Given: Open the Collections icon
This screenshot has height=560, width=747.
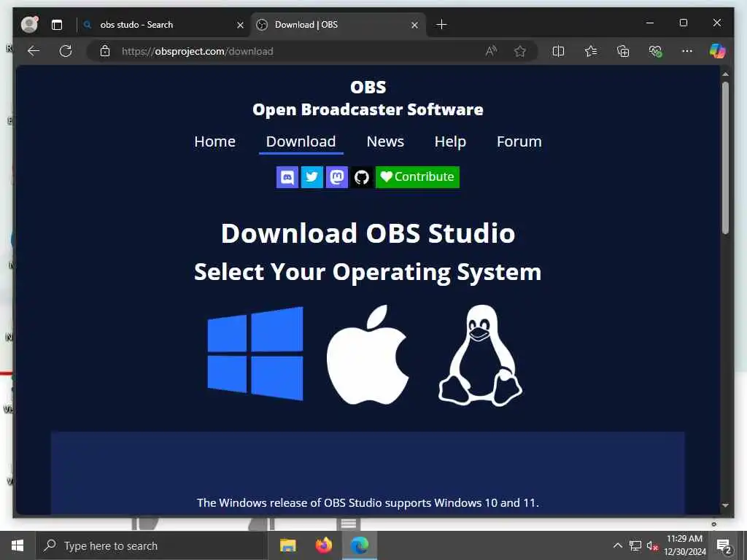Looking at the screenshot, I should (623, 51).
